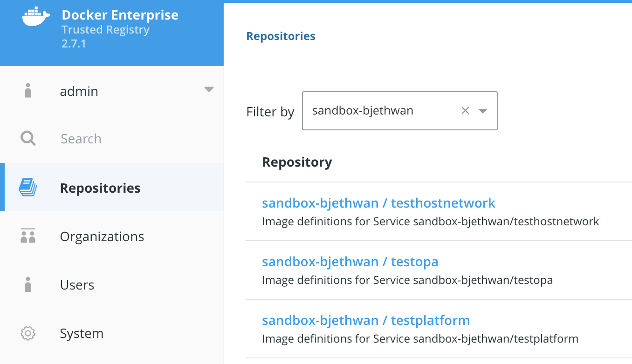This screenshot has height=364, width=632.
Task: Navigate to the Users section
Action: coord(77,284)
